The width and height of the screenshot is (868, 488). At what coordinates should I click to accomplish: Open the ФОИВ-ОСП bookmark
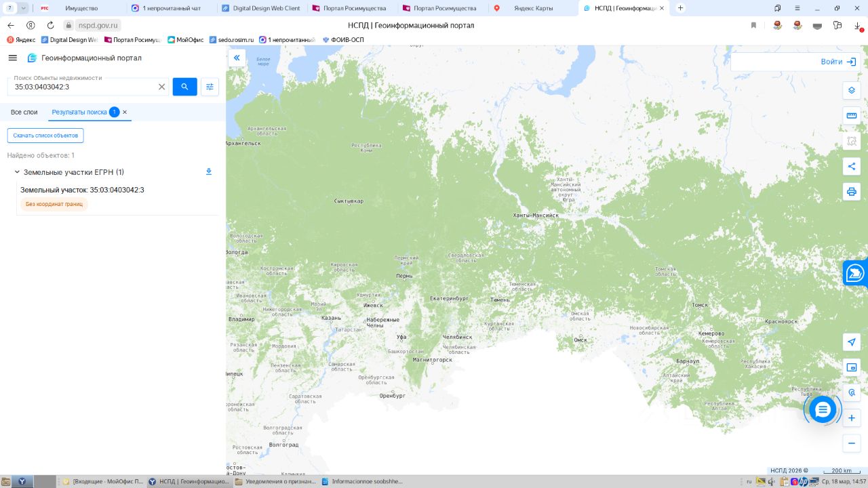343,40
